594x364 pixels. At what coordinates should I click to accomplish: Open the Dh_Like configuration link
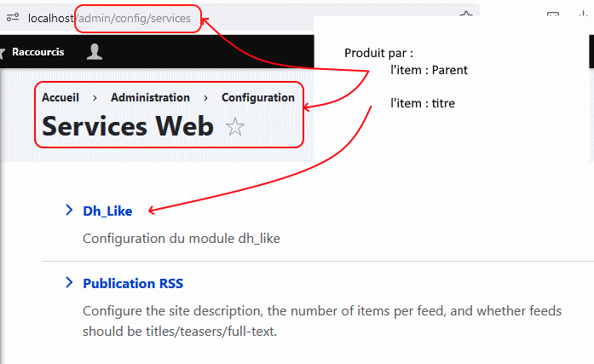point(107,211)
